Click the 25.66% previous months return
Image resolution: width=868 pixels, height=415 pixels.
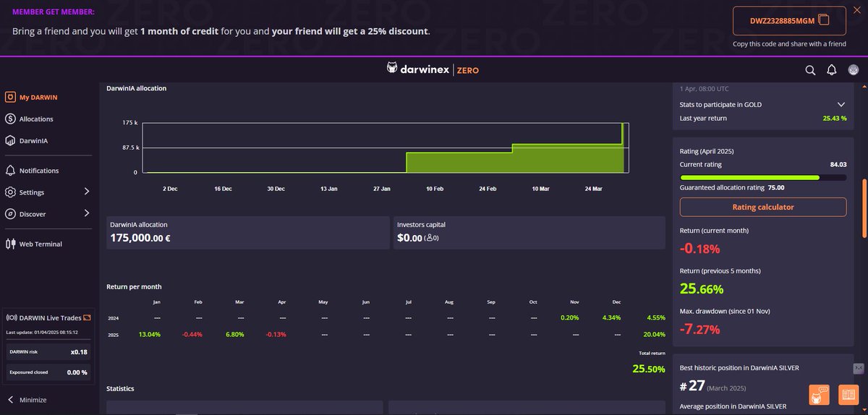pos(702,289)
